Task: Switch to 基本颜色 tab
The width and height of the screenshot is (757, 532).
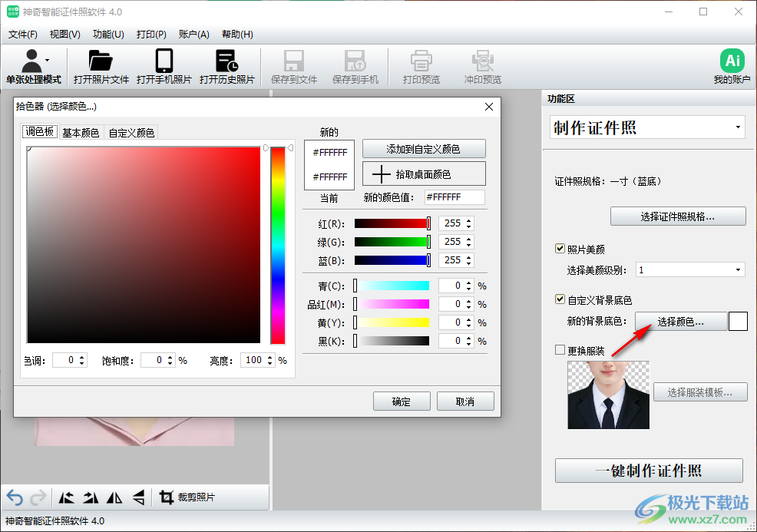Action: [x=81, y=132]
